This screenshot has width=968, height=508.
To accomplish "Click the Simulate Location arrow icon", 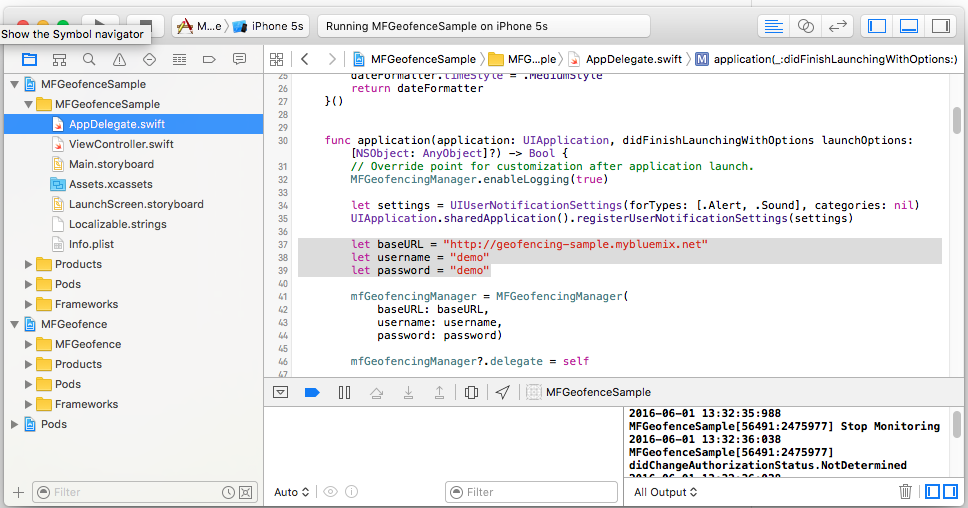I will 503,393.
